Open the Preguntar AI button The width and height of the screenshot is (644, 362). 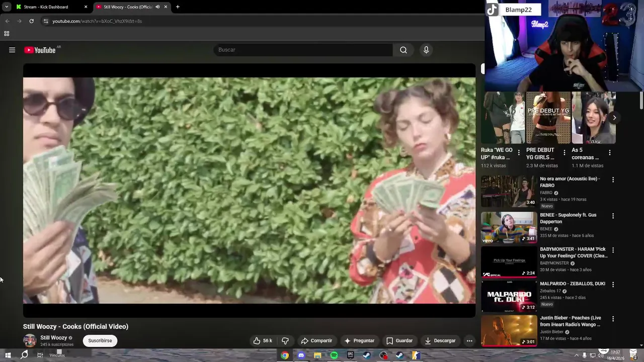pos(359,340)
